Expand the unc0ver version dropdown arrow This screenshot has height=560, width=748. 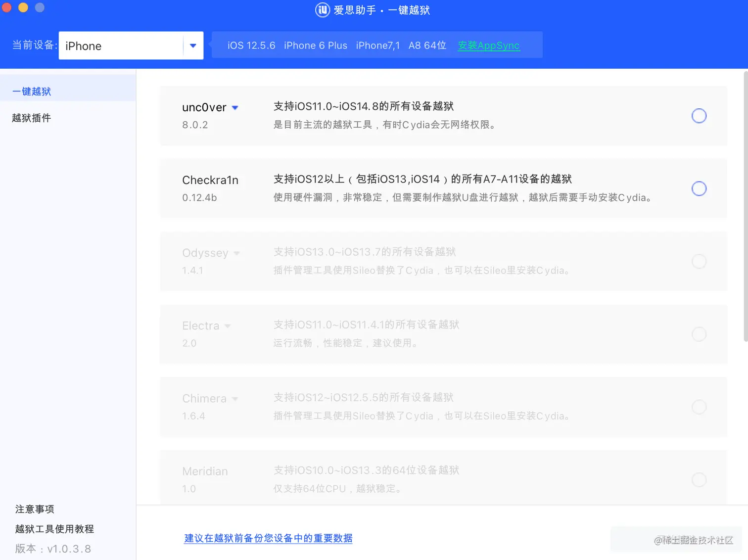[235, 108]
